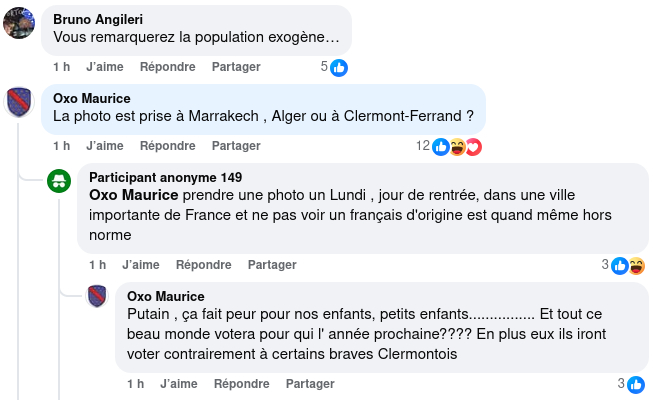
Task: Reply to Bruno Angileri's comment
Action: click(x=167, y=67)
